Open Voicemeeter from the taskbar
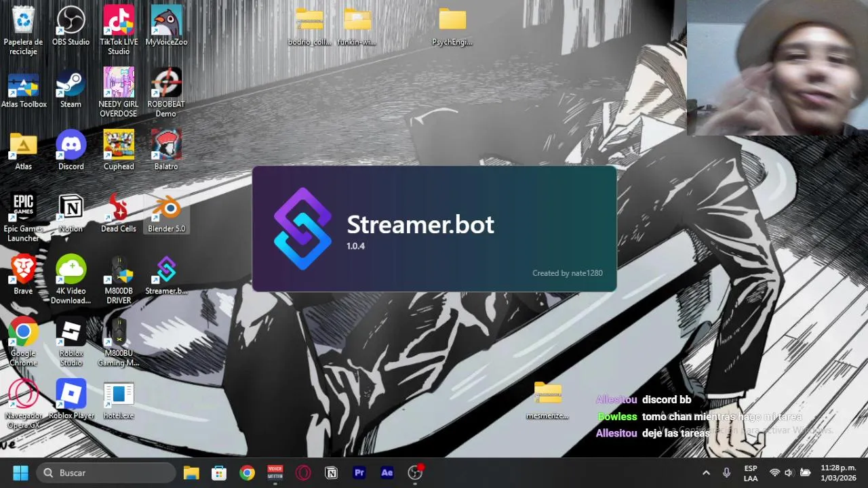This screenshot has height=488, width=868. (x=275, y=472)
